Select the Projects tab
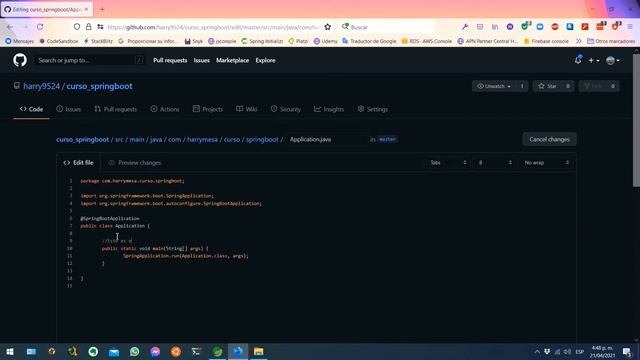Viewport: 640px width, 360px height. coord(208,109)
